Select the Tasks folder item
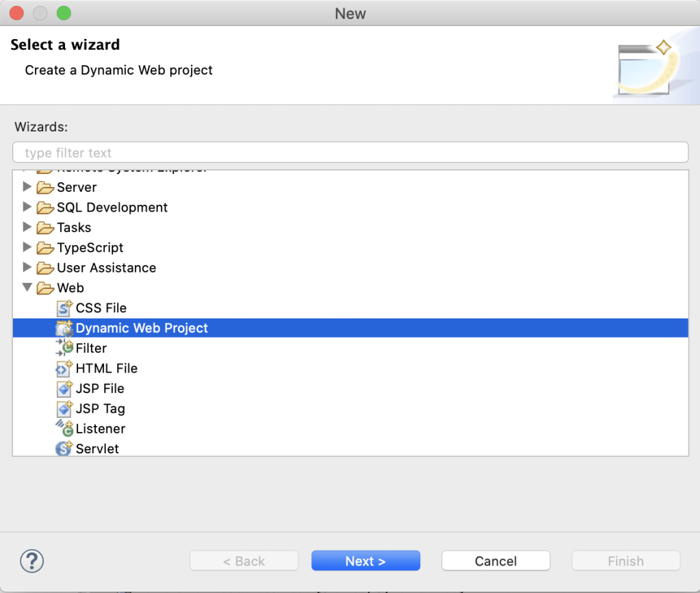The width and height of the screenshot is (700, 593). click(x=74, y=227)
